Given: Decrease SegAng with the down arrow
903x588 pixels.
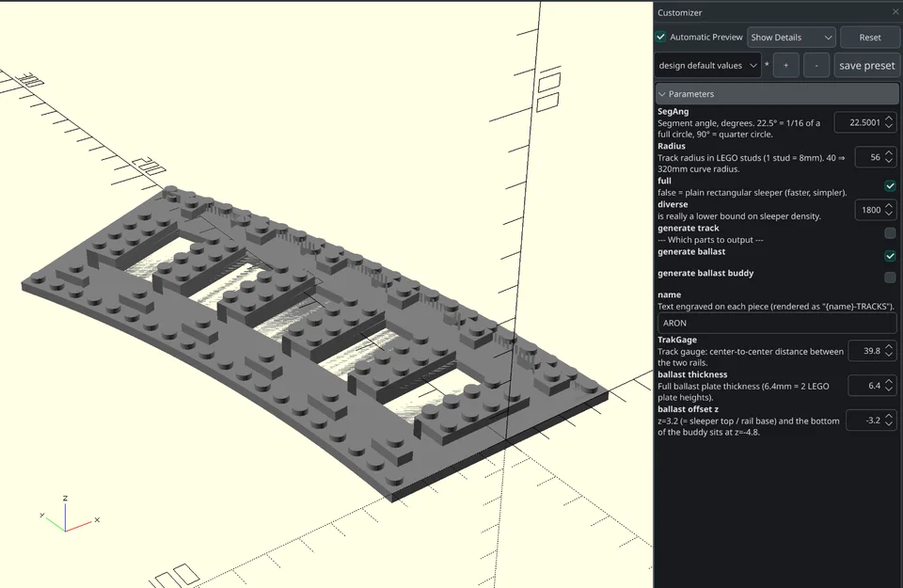Looking at the screenshot, I should (x=889, y=127).
